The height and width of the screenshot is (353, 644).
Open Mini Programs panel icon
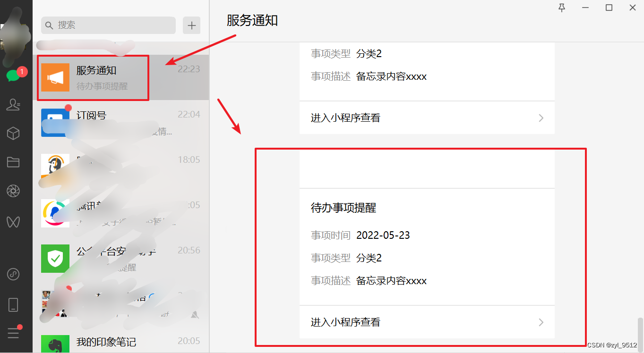tap(13, 274)
